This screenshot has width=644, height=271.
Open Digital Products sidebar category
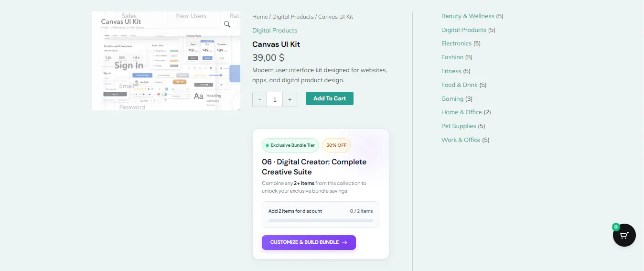pyautogui.click(x=464, y=30)
